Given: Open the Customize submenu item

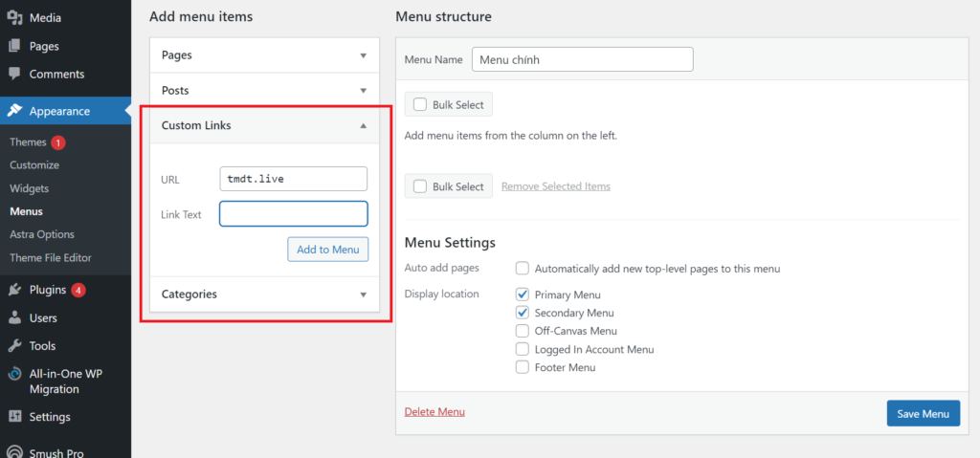Looking at the screenshot, I should (34, 165).
